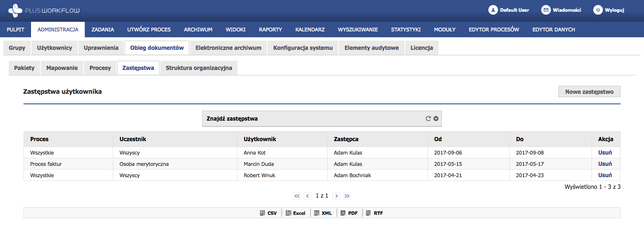Open Wiadomości envelope icon
644x227 pixels.
coord(546,10)
